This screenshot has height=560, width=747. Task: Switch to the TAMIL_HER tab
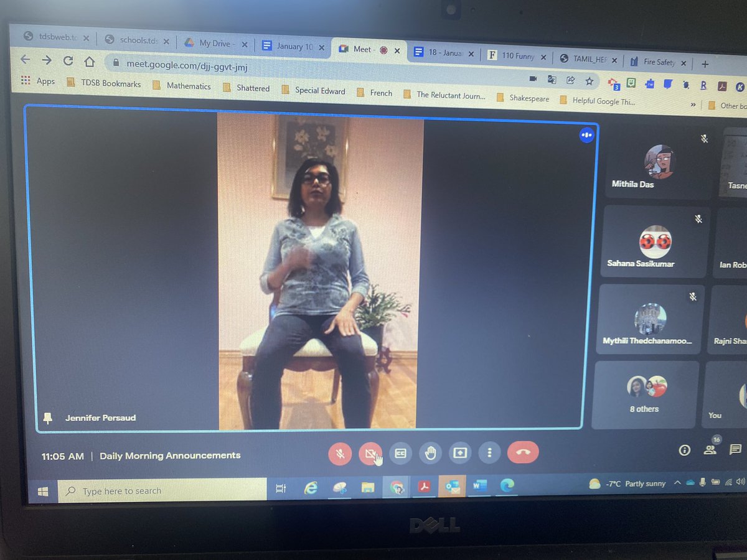tap(589, 58)
